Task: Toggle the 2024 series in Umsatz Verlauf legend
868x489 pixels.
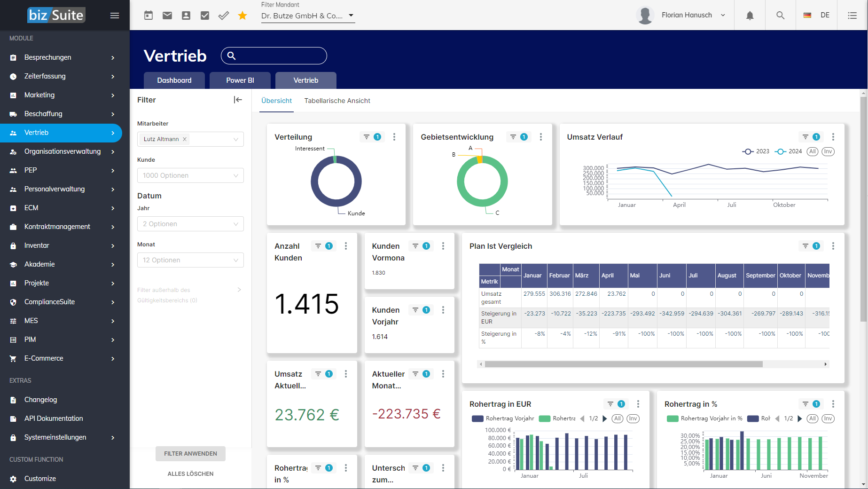Action: (789, 151)
